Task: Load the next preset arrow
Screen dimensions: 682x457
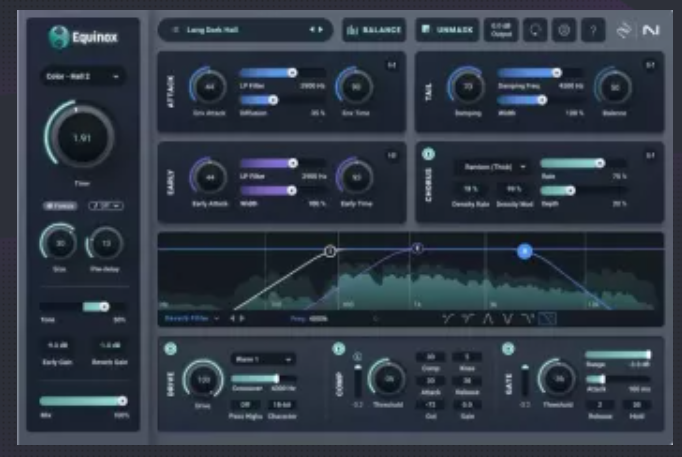Action: 321,30
